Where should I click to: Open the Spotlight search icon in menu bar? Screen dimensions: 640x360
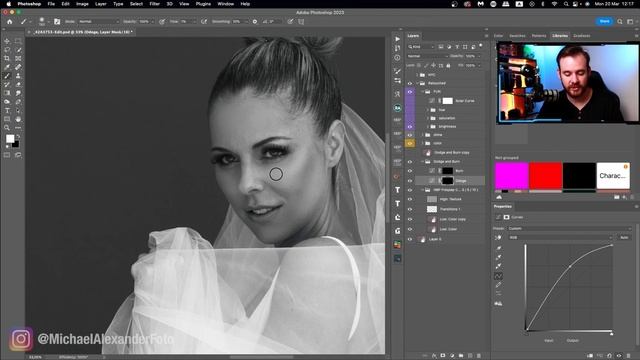point(566,4)
